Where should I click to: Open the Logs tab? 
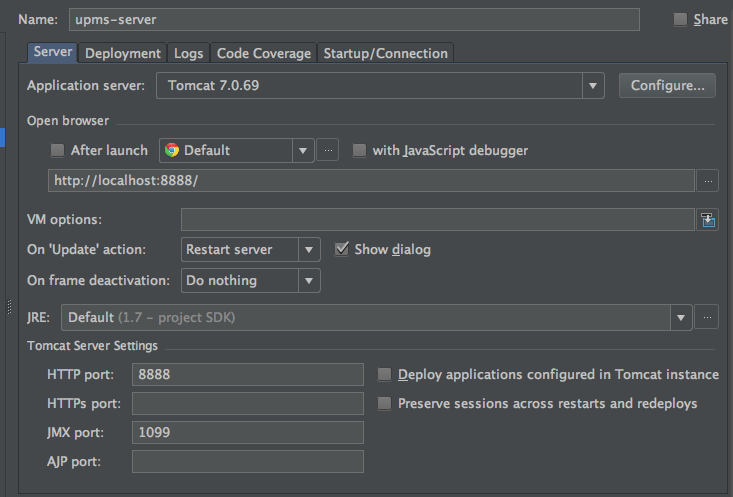tap(188, 53)
